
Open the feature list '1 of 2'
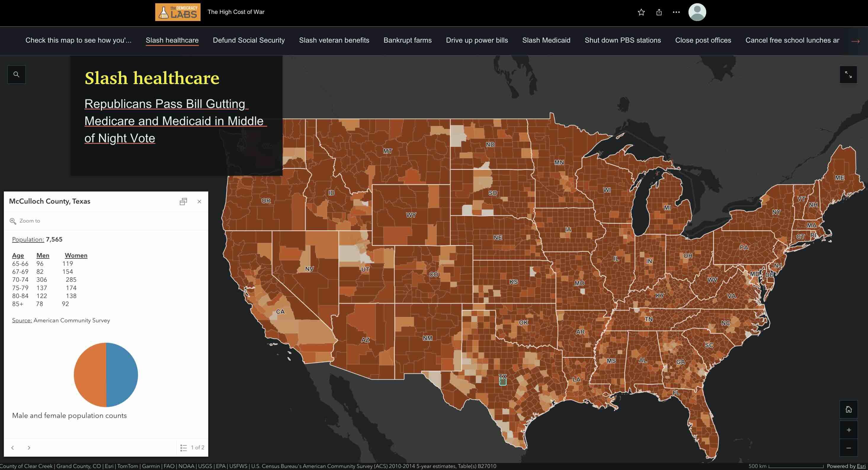193,448
